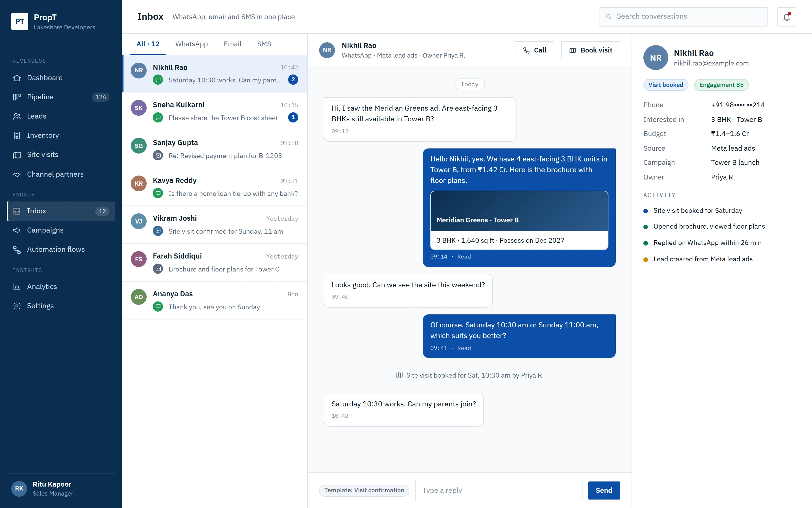Screen dimensions: 812x508
Task: Select Template: Visit confirmation chip
Action: pyautogui.click(x=364, y=491)
